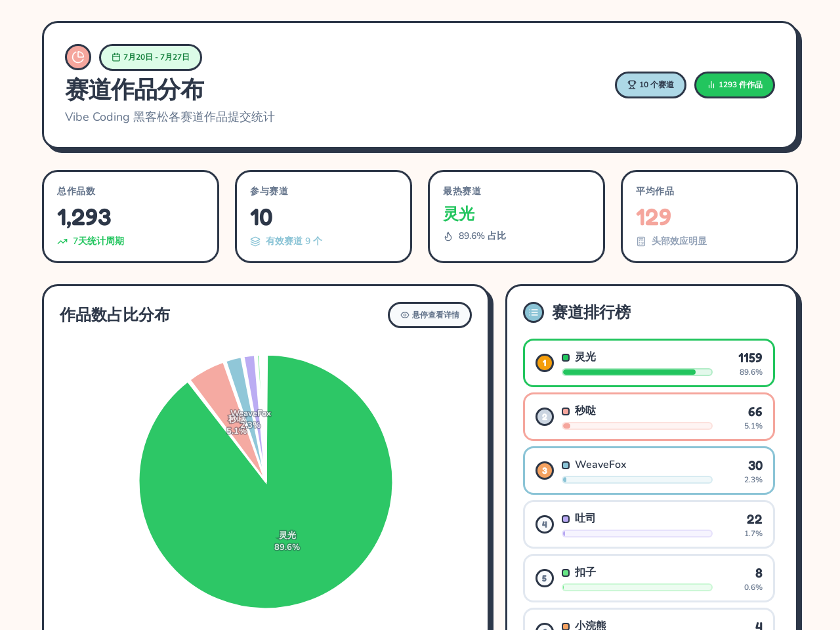Click the green 灵光 hottest track value
This screenshot has width=840, height=630.
[x=459, y=214]
